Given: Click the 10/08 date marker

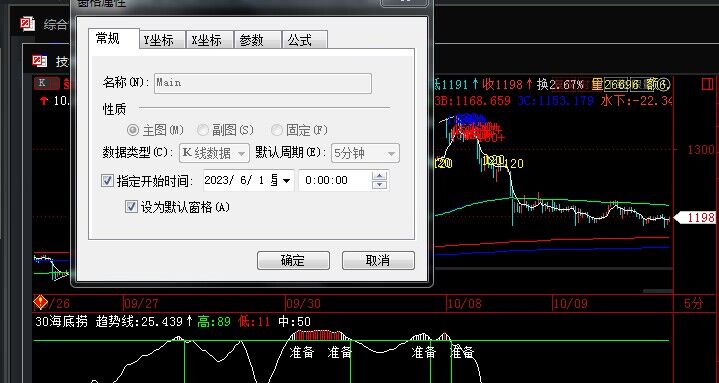Looking at the screenshot, I should 465,303.
